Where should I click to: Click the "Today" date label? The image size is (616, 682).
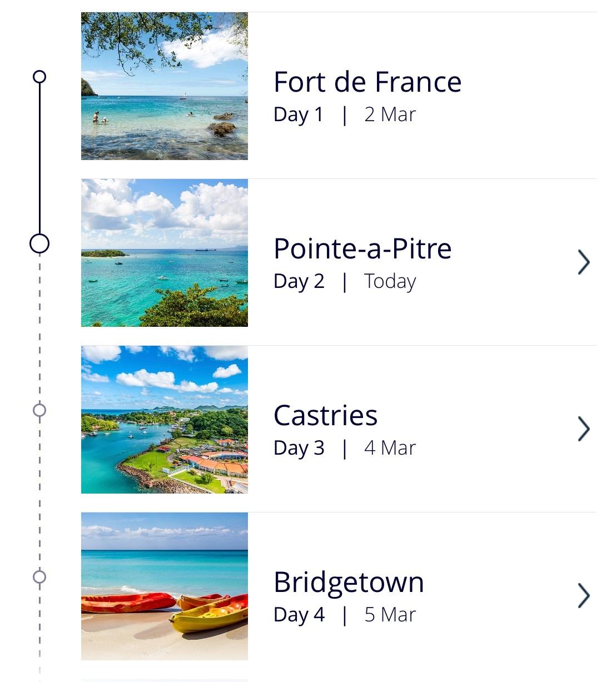pos(390,281)
